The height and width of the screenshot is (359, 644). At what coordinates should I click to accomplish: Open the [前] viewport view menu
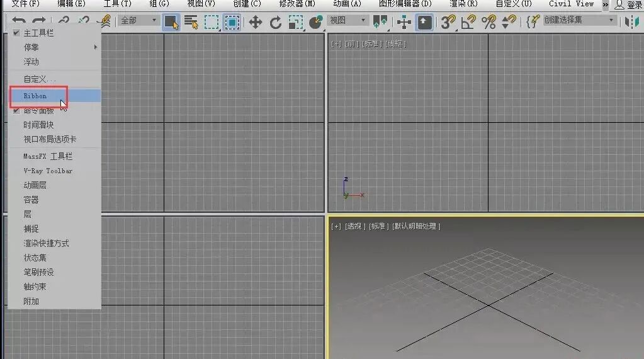click(x=352, y=44)
